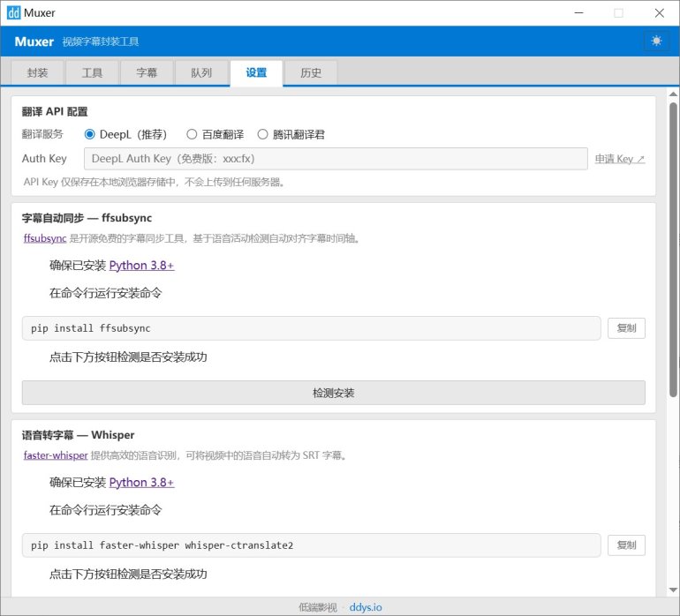Open the 队列 tab

[201, 73]
